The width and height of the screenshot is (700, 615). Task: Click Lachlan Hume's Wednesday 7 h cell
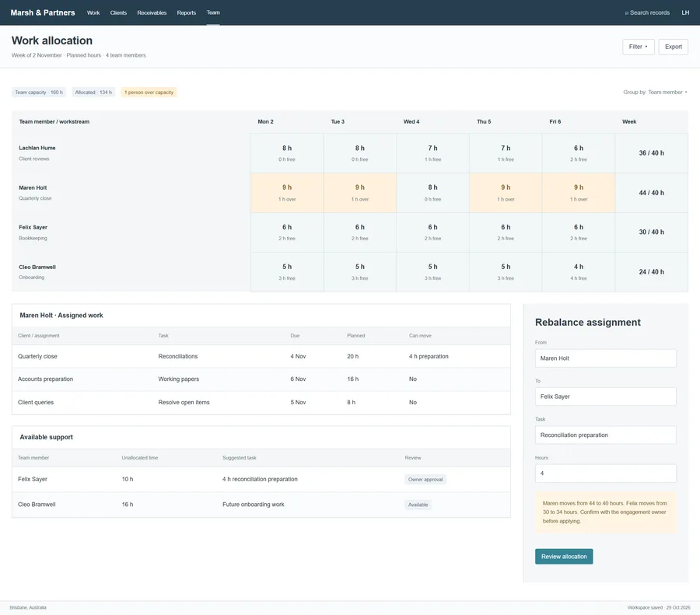pyautogui.click(x=432, y=153)
